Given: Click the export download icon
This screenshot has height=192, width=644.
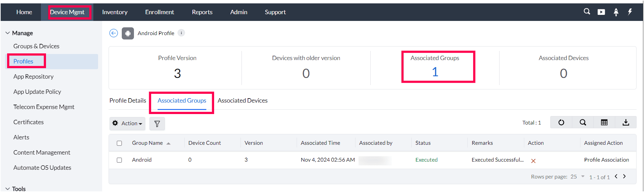Looking at the screenshot, I should pos(626,122).
